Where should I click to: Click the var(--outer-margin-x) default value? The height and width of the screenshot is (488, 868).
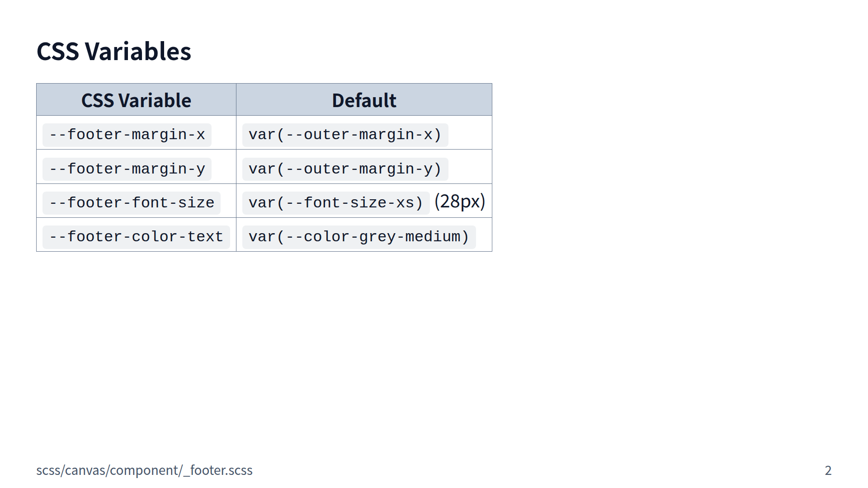pyautogui.click(x=345, y=135)
